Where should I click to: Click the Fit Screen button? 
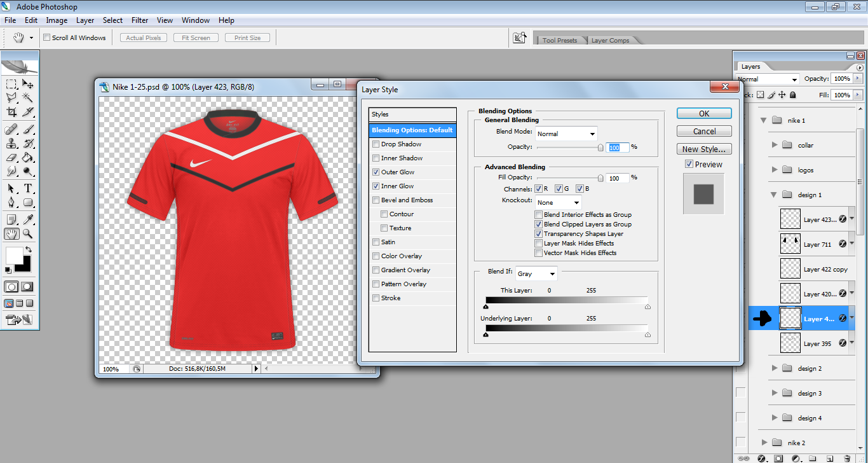pos(196,38)
